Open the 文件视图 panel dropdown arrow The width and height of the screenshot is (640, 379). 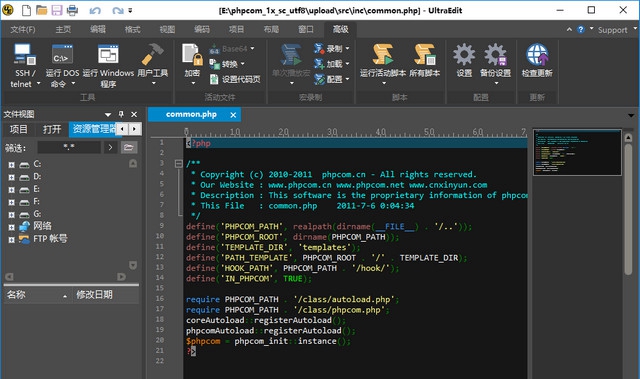[x=108, y=115]
